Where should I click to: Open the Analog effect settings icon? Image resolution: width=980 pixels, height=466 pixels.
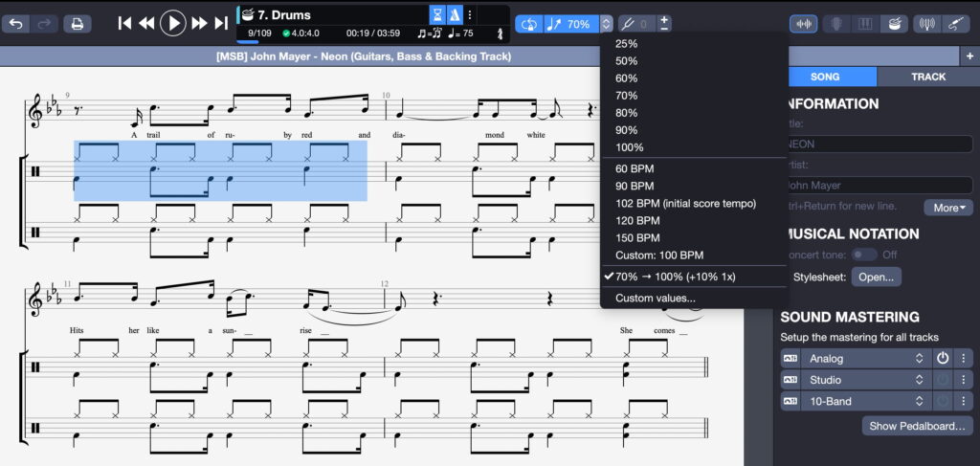click(791, 359)
